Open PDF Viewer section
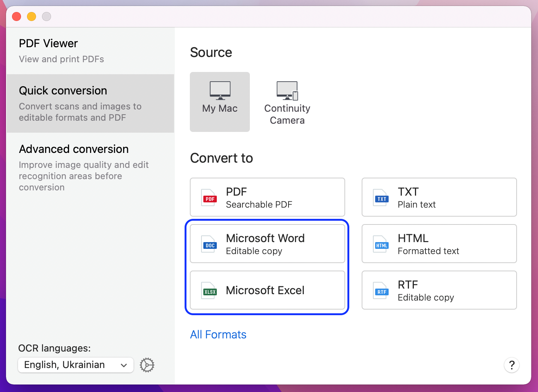Screen dimensions: 538x392 90,51
